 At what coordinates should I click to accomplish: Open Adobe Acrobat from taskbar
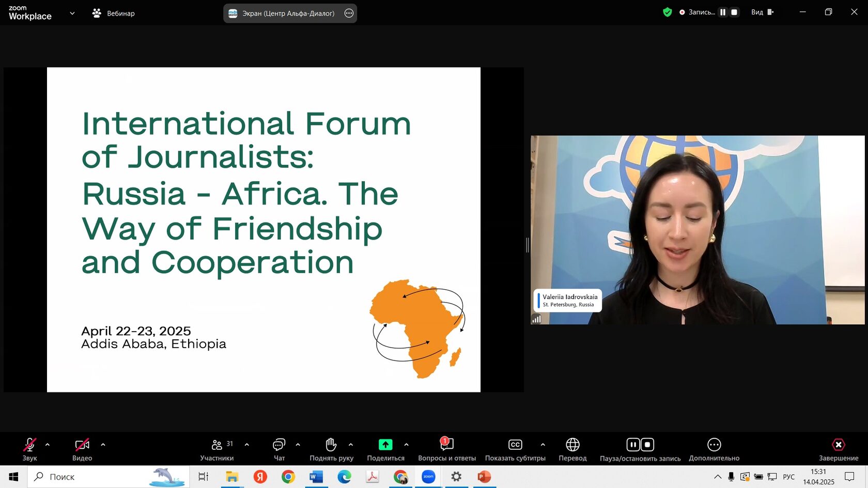(x=373, y=477)
